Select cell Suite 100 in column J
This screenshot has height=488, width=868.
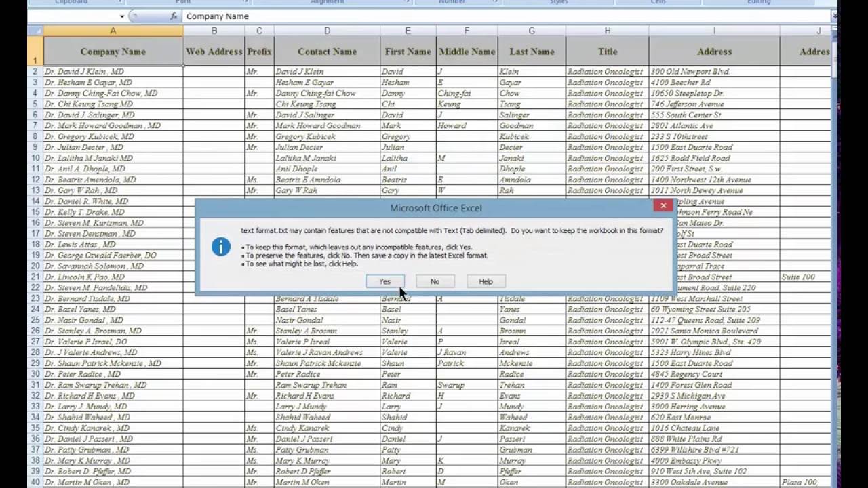(805, 277)
